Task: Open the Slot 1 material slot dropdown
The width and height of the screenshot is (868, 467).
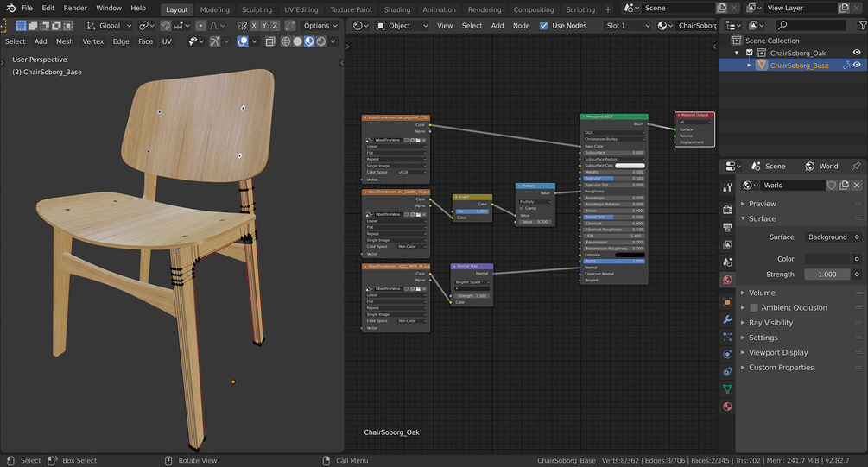Action: click(627, 26)
